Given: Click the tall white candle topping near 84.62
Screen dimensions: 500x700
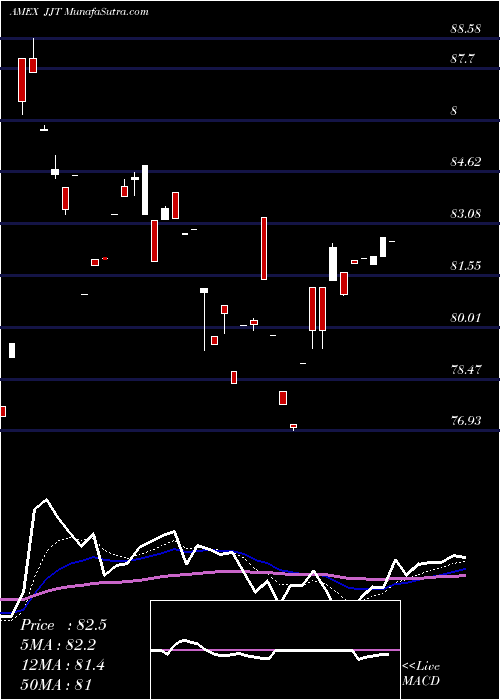Looking at the screenshot, I should click(x=145, y=190).
